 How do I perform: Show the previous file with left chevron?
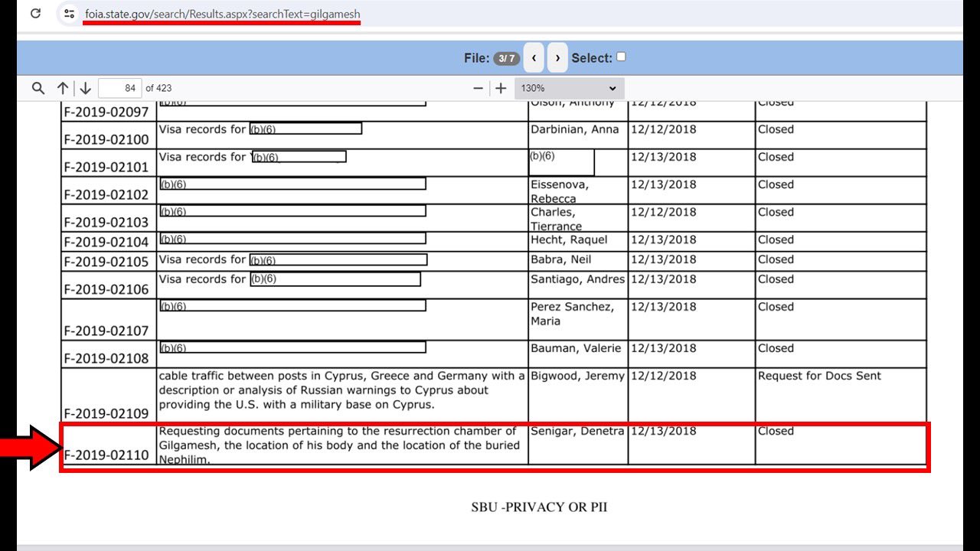click(534, 57)
